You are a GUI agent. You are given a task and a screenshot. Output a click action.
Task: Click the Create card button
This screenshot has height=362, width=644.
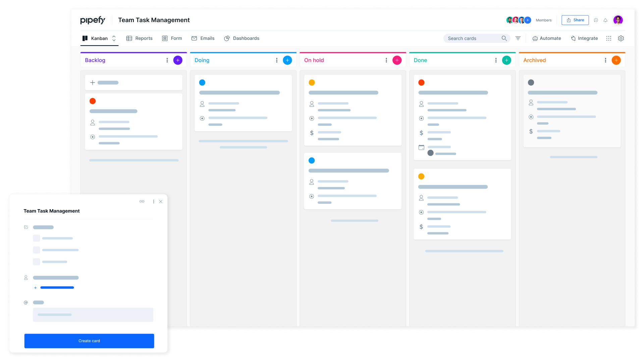click(89, 341)
